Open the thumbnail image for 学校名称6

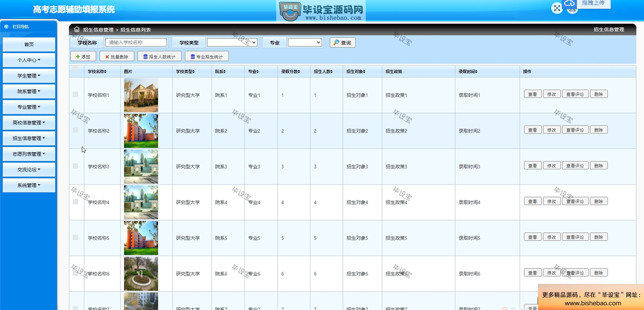click(141, 274)
